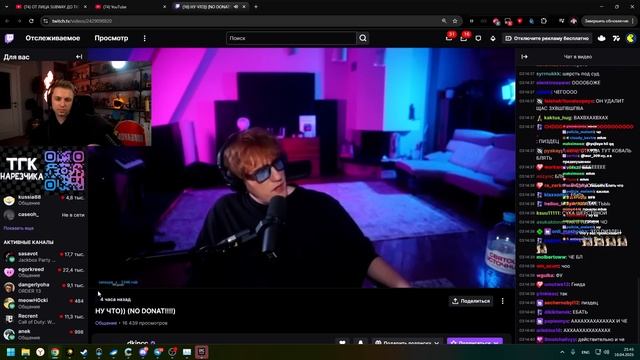The width and height of the screenshot is (640, 360).
Task: Open the 'Общение' category link
Action: pos(106,323)
